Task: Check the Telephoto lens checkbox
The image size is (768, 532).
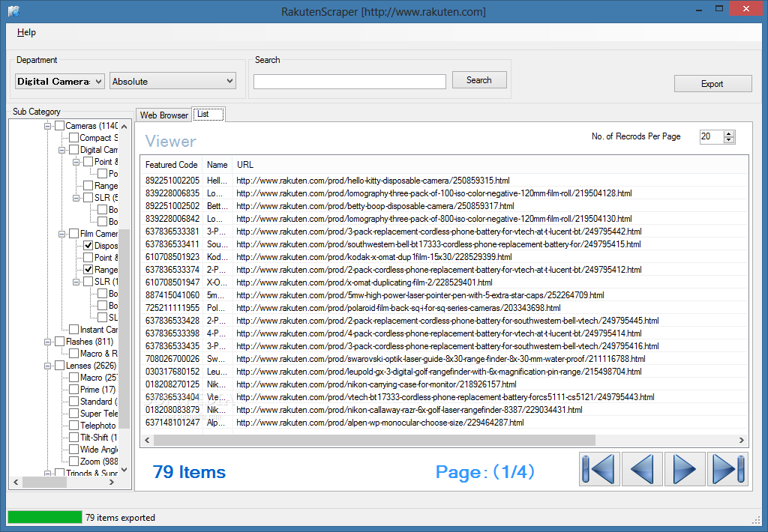Action: coord(74,426)
